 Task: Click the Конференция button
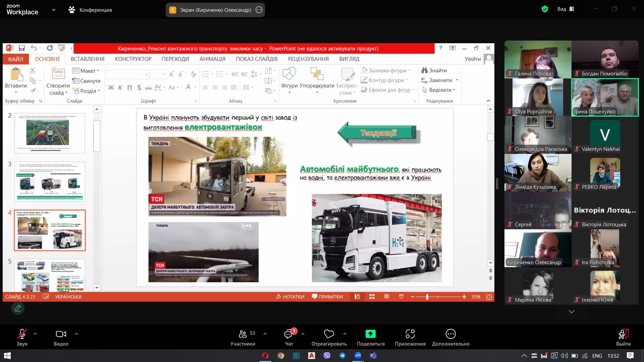(x=90, y=10)
